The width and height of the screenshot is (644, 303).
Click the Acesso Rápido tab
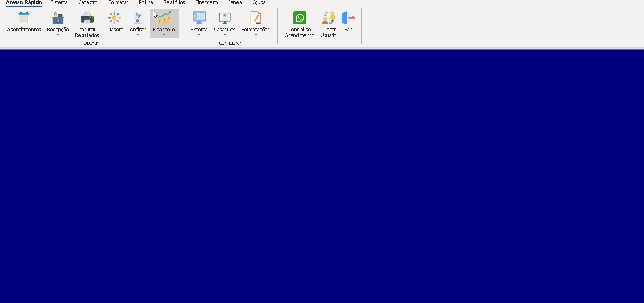click(x=24, y=2)
